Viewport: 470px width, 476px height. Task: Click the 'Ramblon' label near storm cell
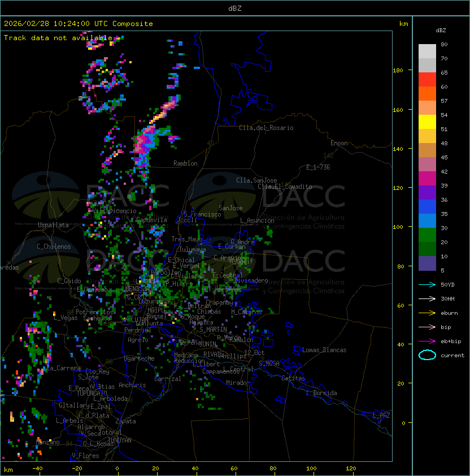[185, 163]
